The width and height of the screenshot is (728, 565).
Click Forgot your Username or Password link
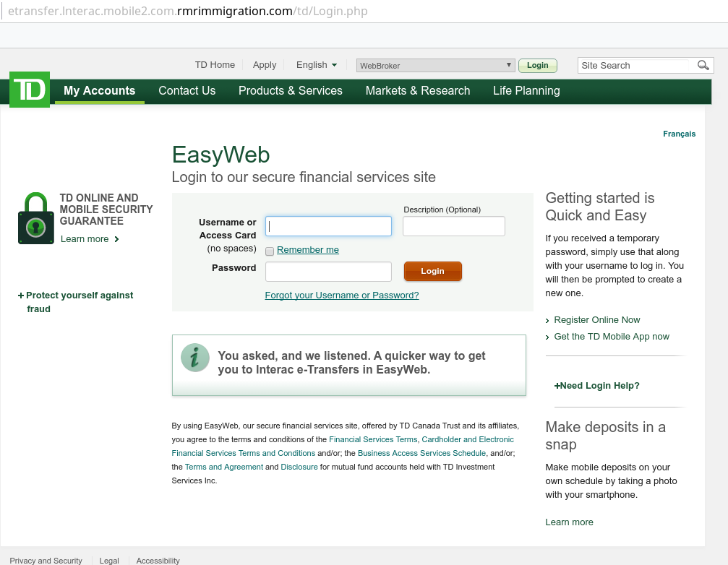point(342,296)
